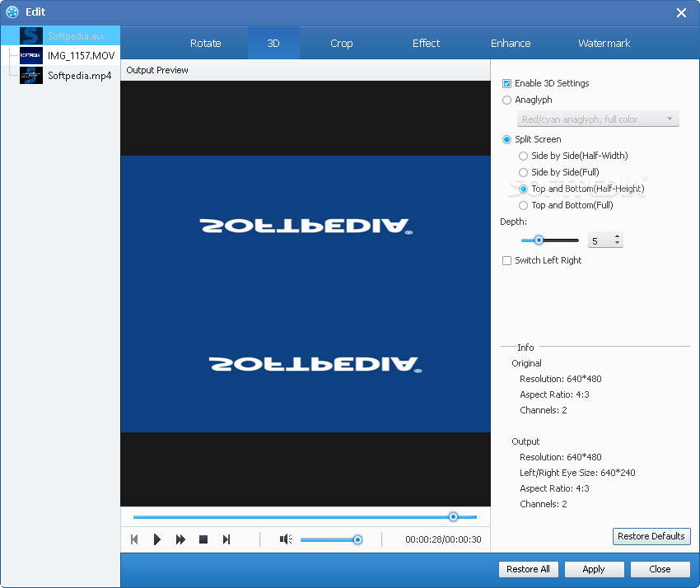Stop the video playback
Viewport: 700px width, 588px height.
(x=203, y=539)
